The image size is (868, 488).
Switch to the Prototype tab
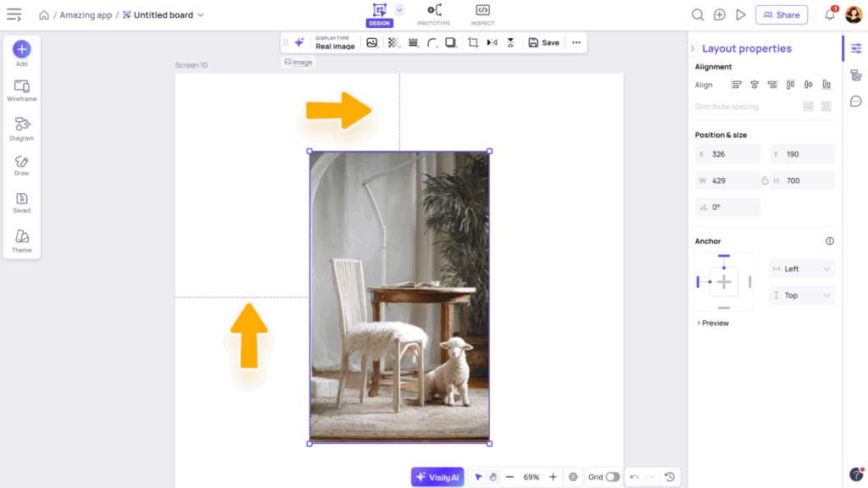(x=434, y=14)
